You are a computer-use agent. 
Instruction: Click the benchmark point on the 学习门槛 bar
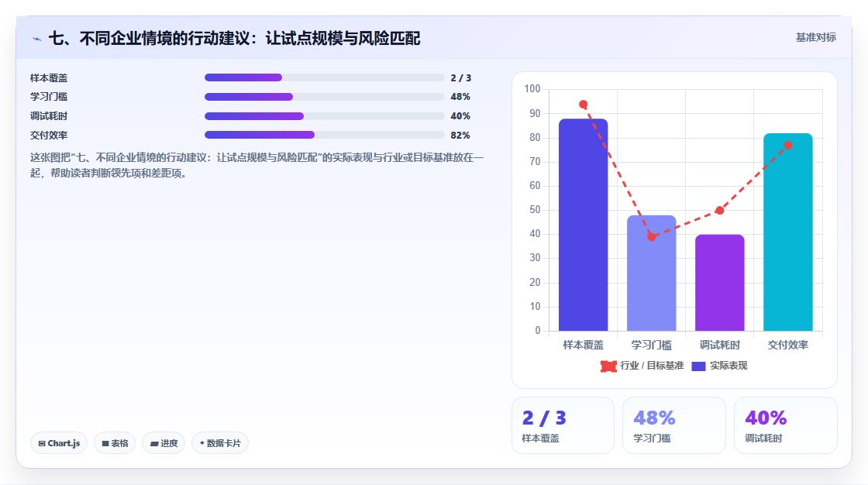652,237
